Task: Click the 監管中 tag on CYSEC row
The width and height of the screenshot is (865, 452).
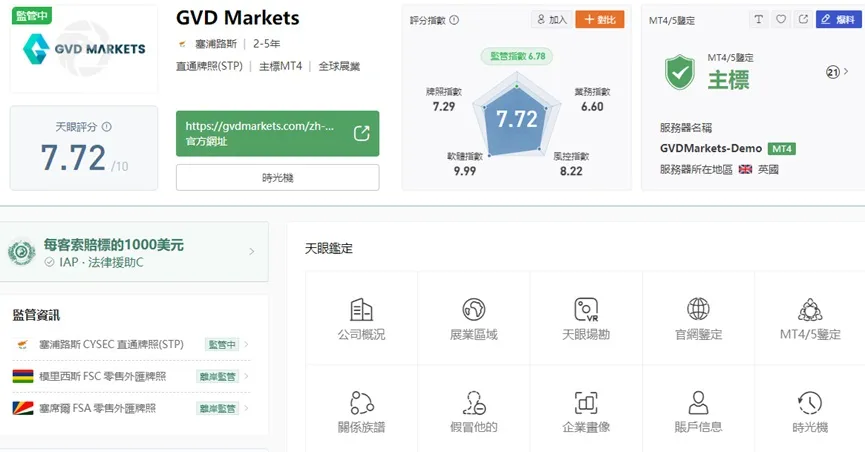Action: pyautogui.click(x=222, y=344)
